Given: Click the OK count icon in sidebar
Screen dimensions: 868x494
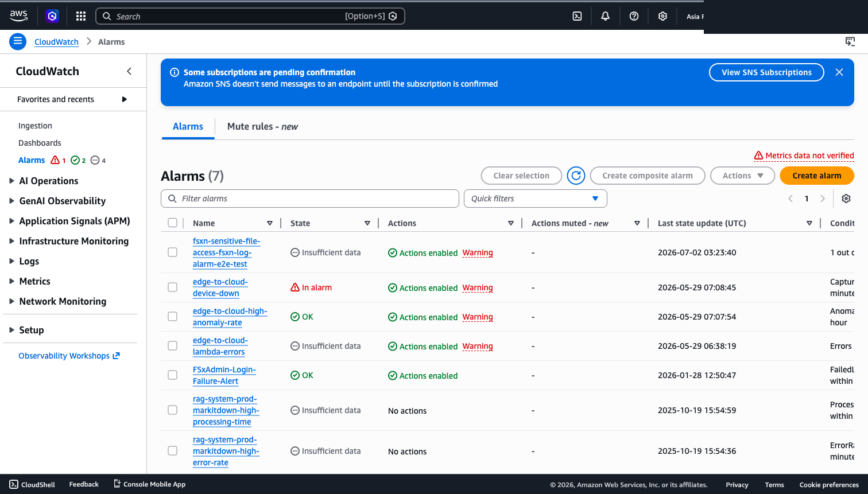Looking at the screenshot, I should [75, 160].
